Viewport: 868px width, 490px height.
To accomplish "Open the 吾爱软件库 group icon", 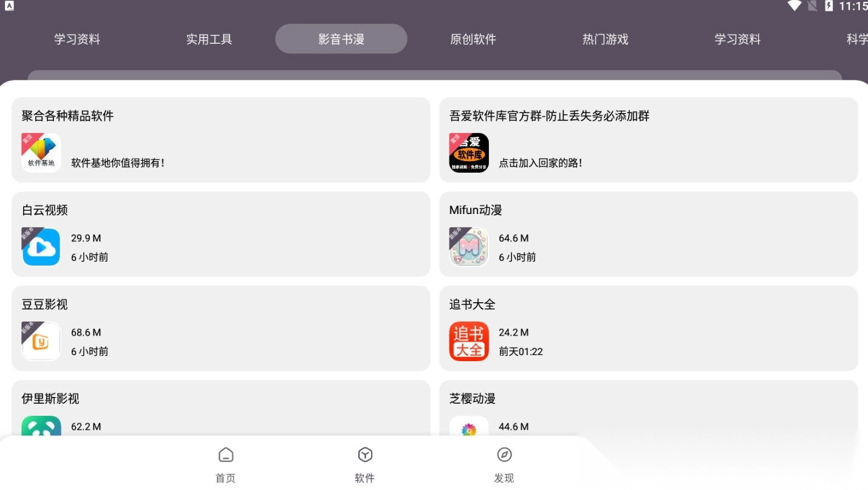I will pyautogui.click(x=468, y=152).
